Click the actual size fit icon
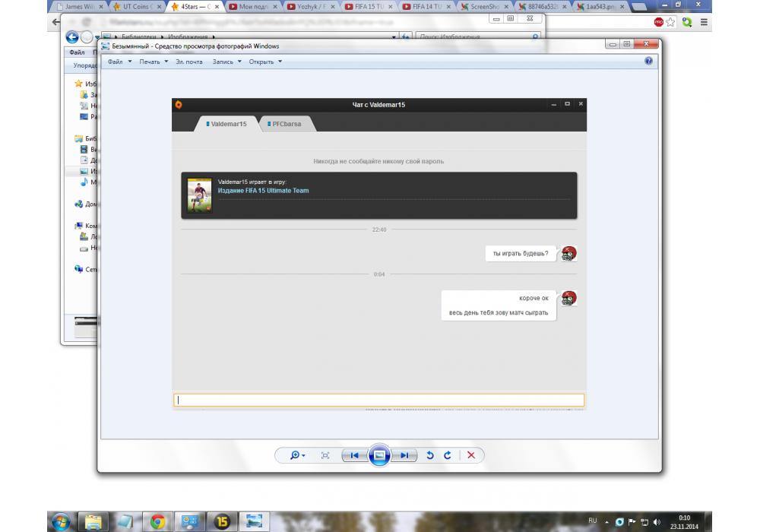The width and height of the screenshot is (760, 532). point(325,455)
